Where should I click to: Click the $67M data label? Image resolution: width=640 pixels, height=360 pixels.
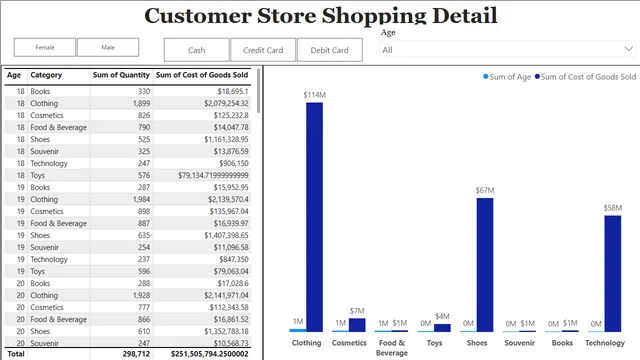point(485,190)
